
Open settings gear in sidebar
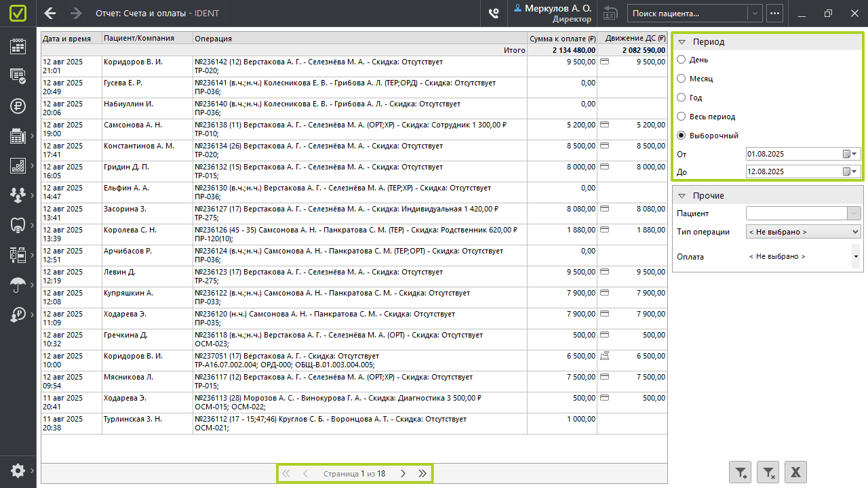point(18,470)
